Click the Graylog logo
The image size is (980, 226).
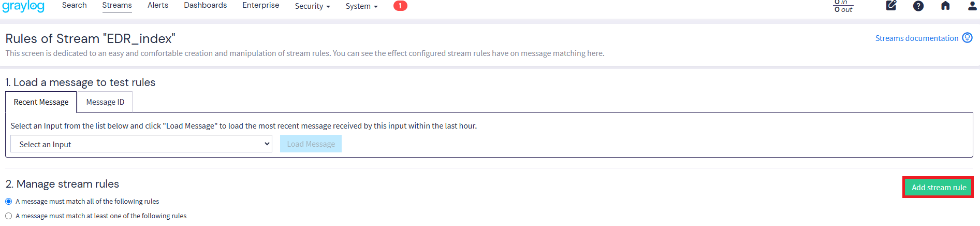tap(23, 6)
